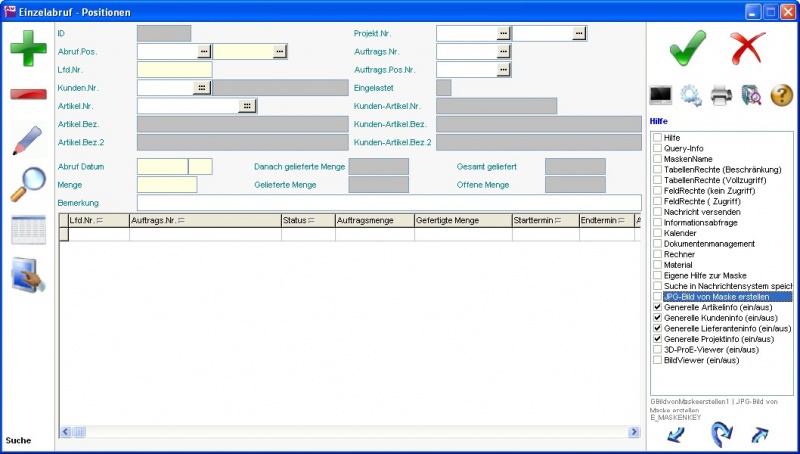
Task: Confirm with the green checkmark icon
Action: (687, 46)
